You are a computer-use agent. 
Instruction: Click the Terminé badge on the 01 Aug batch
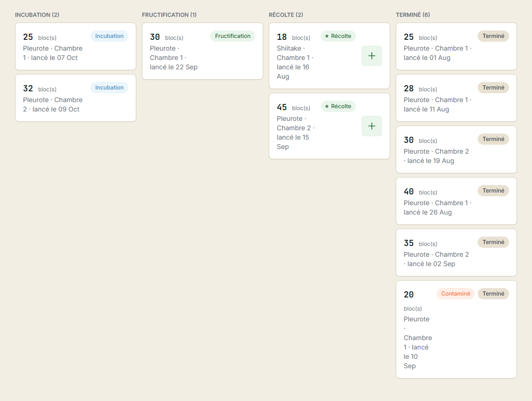[493, 36]
